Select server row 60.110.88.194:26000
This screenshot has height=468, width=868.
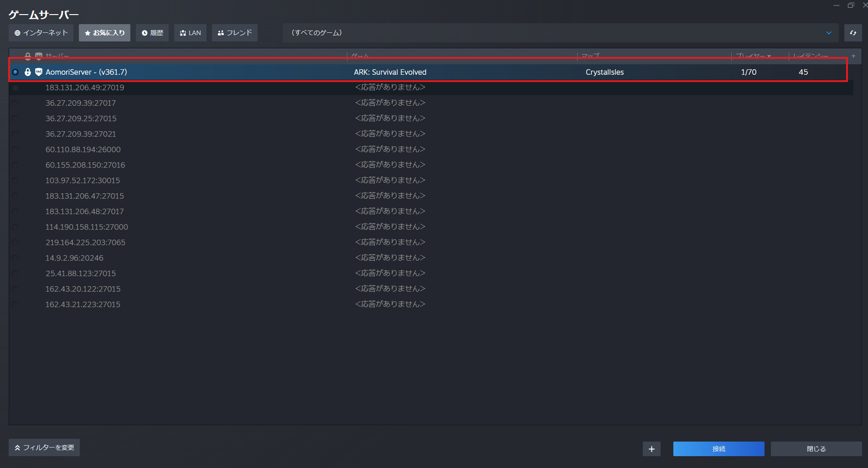[83, 149]
